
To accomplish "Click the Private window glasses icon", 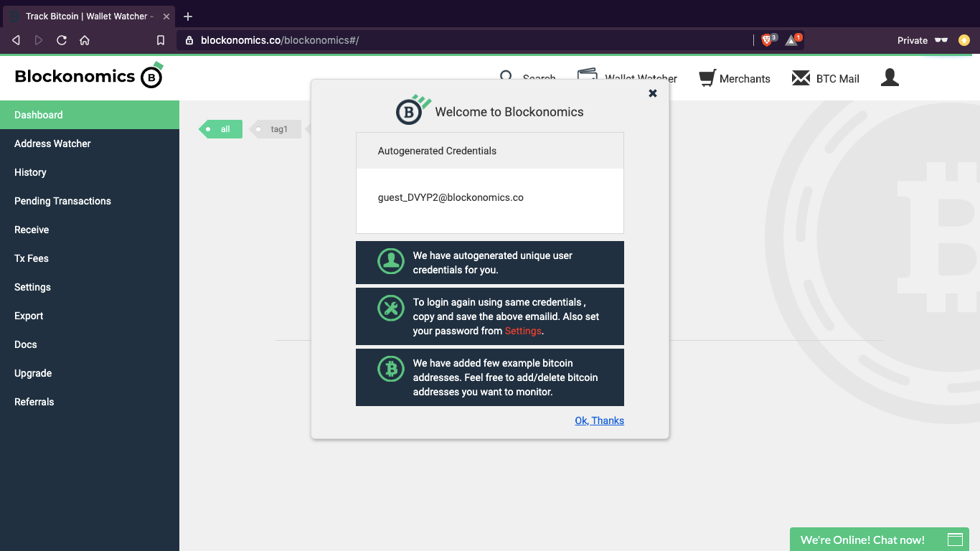I will [941, 40].
